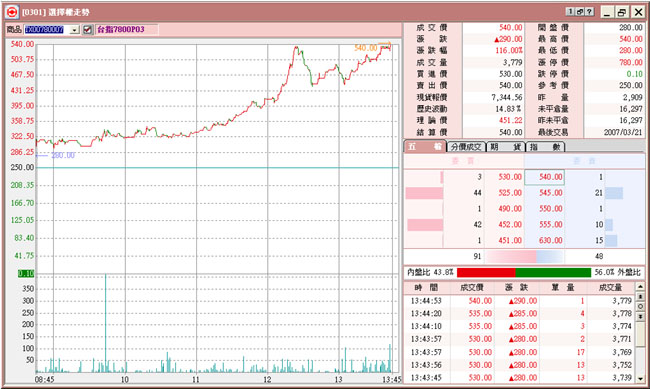Click scroll-up arrow of trade list
This screenshot has width=650, height=389.
(x=640, y=286)
